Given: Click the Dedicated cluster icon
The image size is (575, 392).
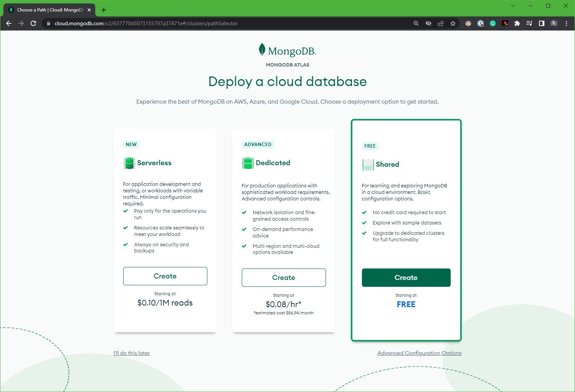Looking at the screenshot, I should coord(248,163).
